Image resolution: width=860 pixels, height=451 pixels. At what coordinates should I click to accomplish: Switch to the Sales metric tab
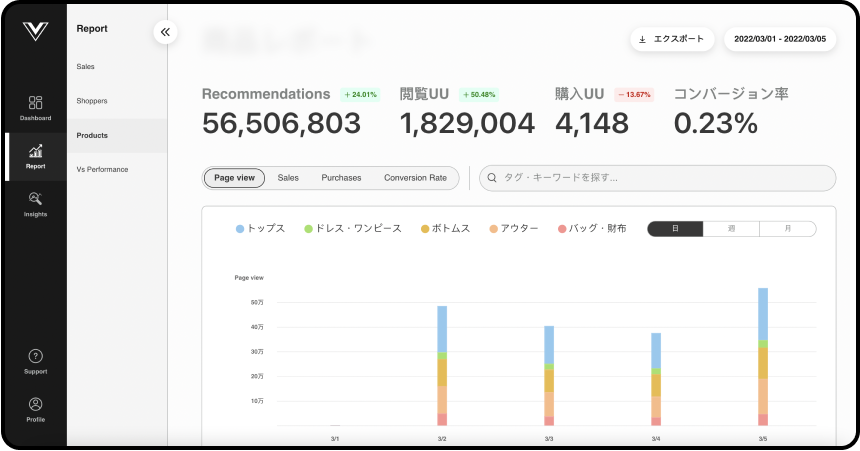pos(288,178)
